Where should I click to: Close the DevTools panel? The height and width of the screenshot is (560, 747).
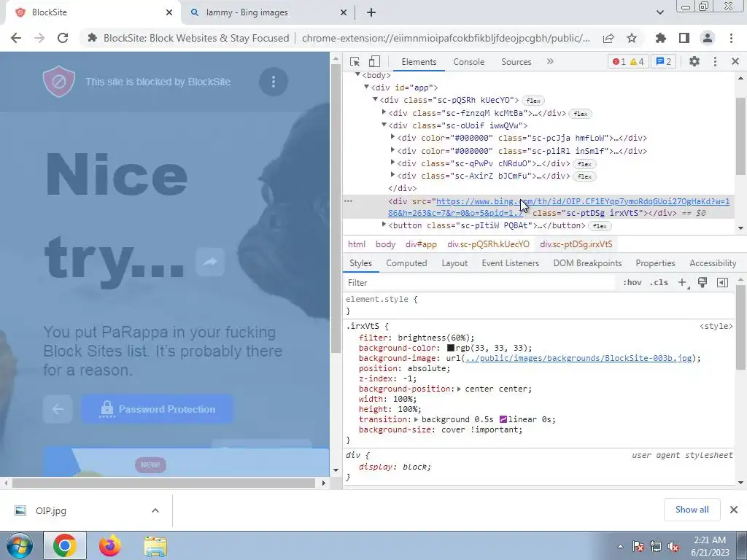735,61
